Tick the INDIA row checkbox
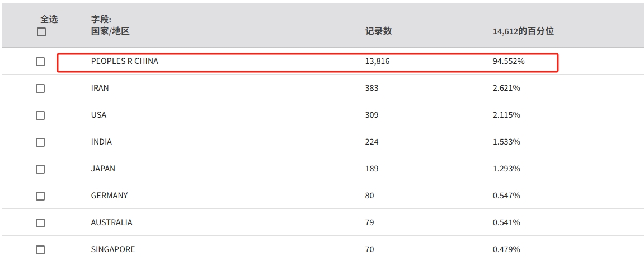Screen dimensions: 644x260 40,142
